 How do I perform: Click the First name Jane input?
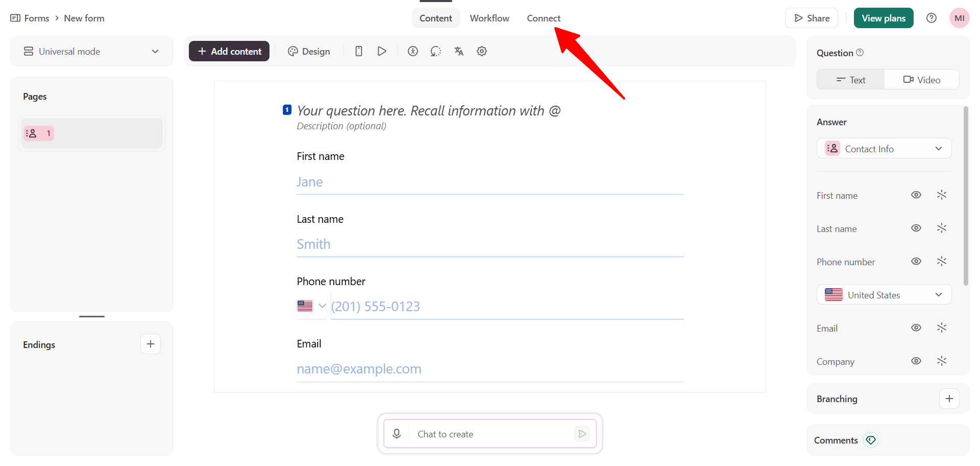pyautogui.click(x=490, y=182)
